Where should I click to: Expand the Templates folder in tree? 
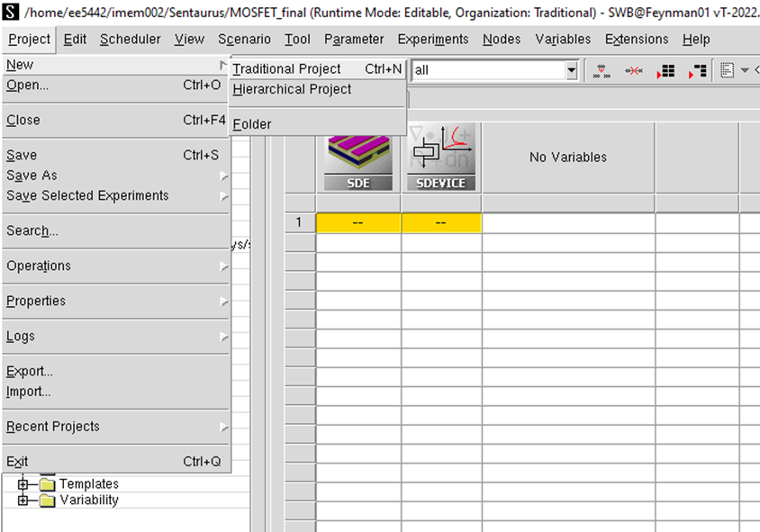point(23,484)
